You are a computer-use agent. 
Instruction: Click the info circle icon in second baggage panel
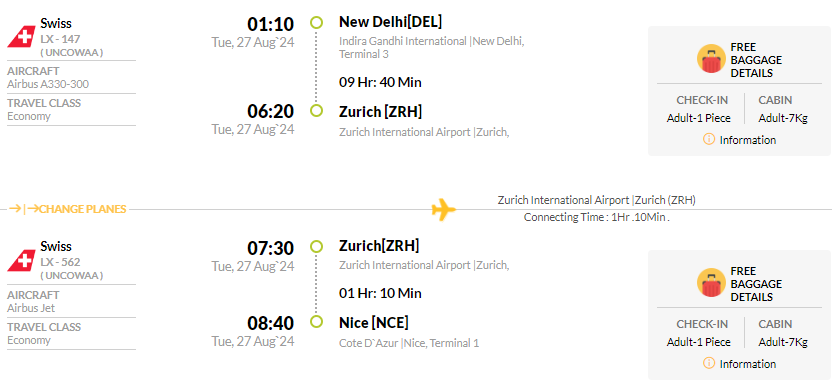(708, 363)
